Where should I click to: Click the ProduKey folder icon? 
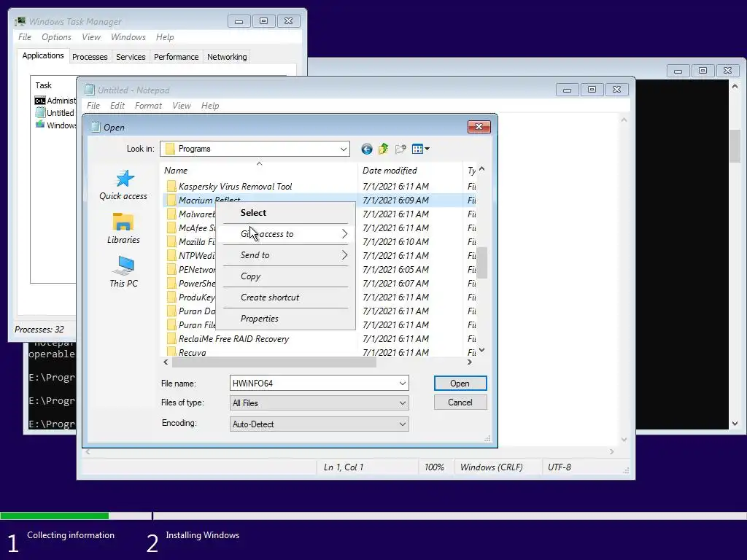click(171, 297)
